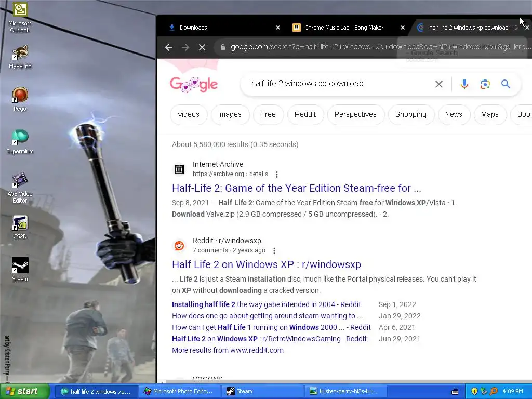Open options menu for Internet Archive result
Image resolution: width=532 pixels, height=399 pixels.
pyautogui.click(x=277, y=175)
